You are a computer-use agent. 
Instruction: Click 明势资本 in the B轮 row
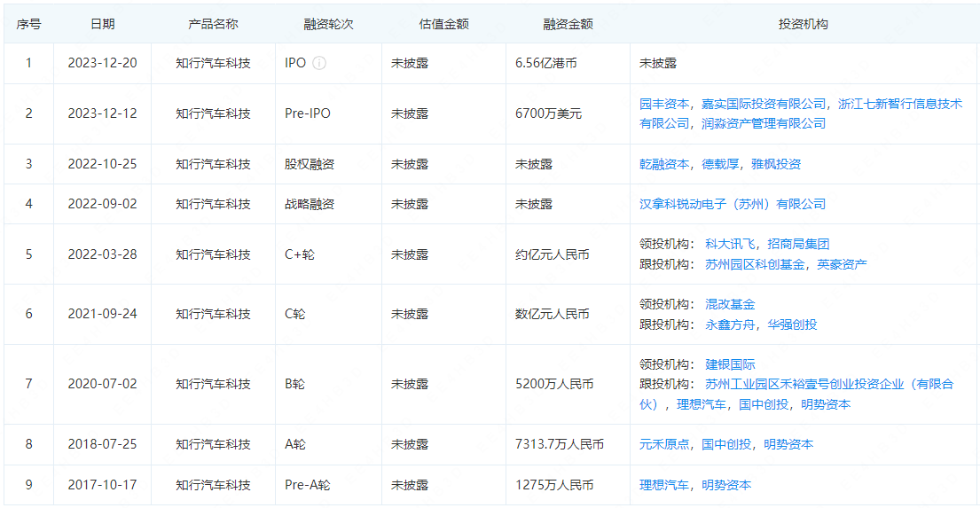[x=826, y=404]
